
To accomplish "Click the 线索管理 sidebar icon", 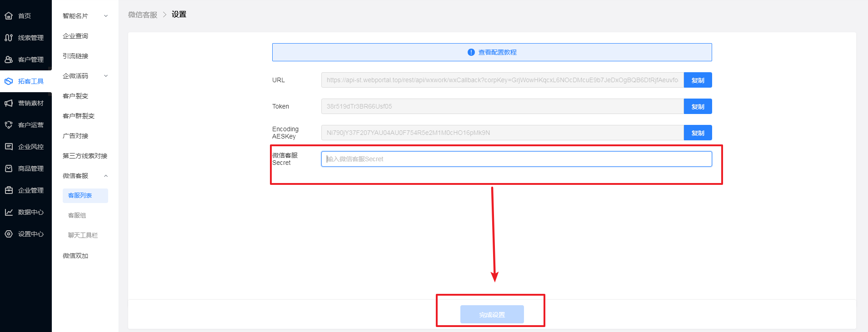I will 9,38.
